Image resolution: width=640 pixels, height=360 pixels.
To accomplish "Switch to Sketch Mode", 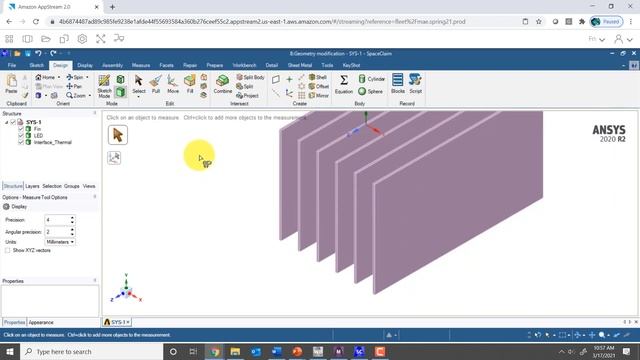I will coord(104,86).
